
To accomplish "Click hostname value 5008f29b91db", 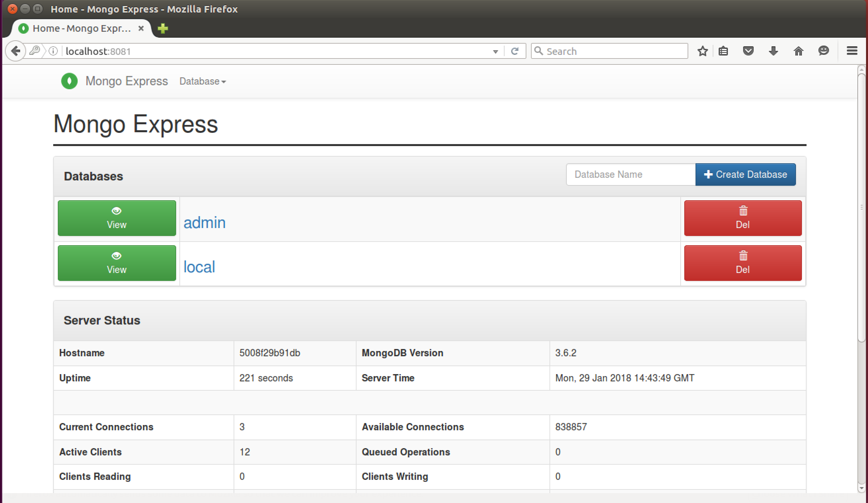I will pyautogui.click(x=270, y=353).
